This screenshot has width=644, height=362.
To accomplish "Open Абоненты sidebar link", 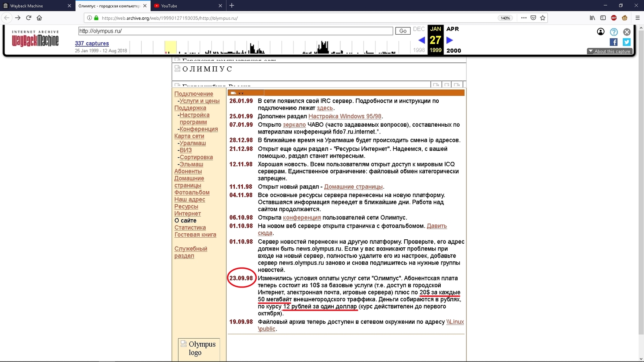I will coord(188,171).
